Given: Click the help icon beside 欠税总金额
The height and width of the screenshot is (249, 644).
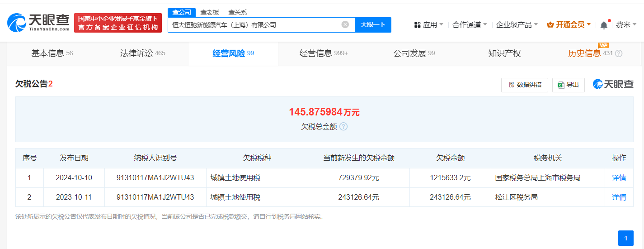Looking at the screenshot, I should (343, 127).
